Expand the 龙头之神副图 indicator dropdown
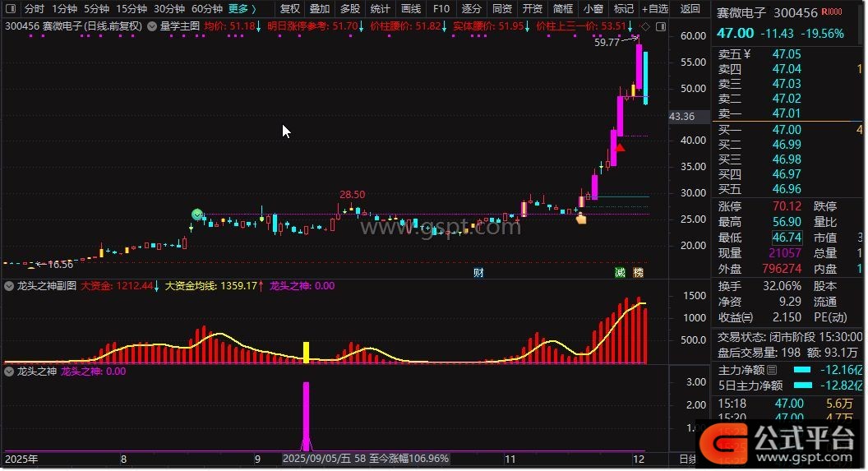 tap(10, 286)
